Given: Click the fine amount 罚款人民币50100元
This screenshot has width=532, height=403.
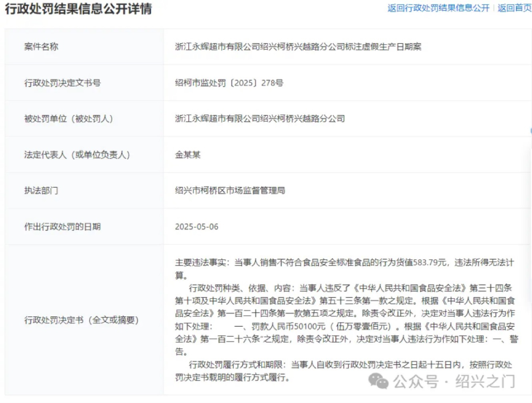Looking at the screenshot, I should pyautogui.click(x=288, y=326).
